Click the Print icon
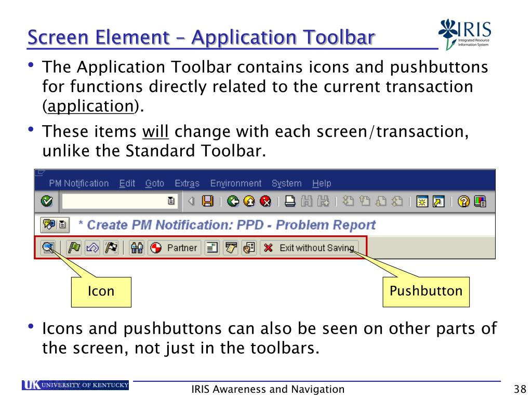Image resolution: width=532 pixels, height=399 pixels. pyautogui.click(x=290, y=201)
